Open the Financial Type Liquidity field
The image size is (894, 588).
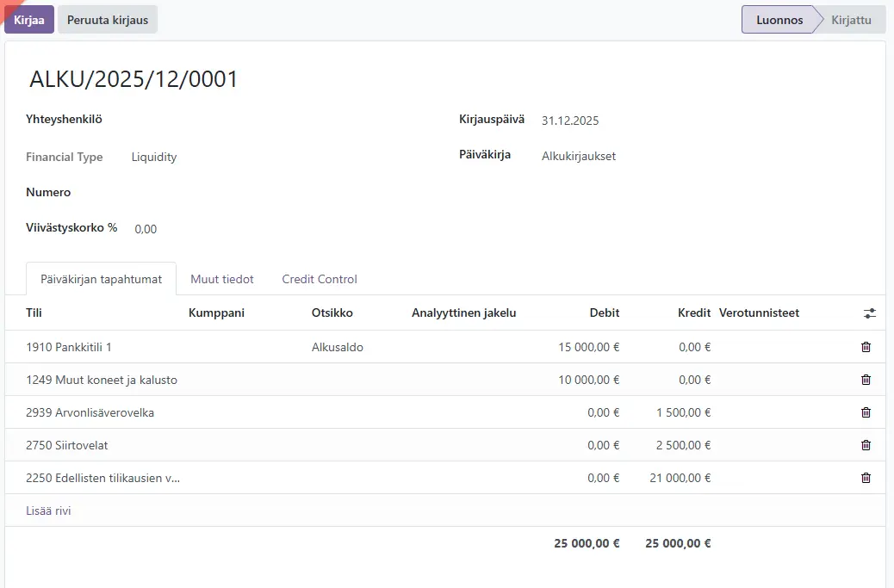coord(154,158)
